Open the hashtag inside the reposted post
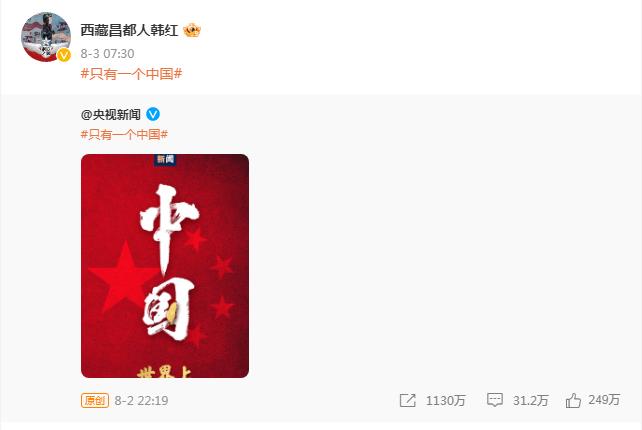Image resolution: width=642 pixels, height=430 pixels. click(124, 134)
